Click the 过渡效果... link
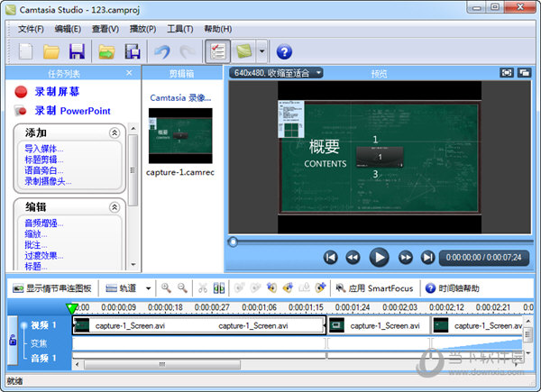 [x=44, y=256]
